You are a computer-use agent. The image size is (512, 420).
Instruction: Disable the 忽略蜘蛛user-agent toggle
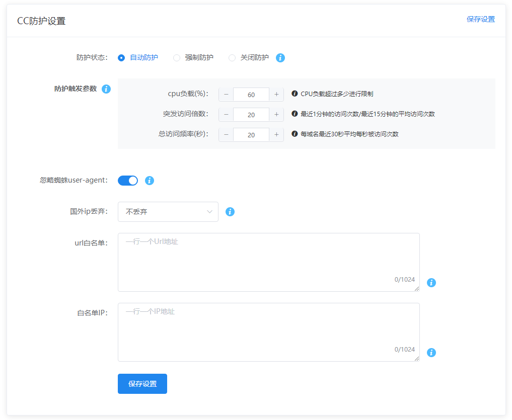pyautogui.click(x=127, y=180)
